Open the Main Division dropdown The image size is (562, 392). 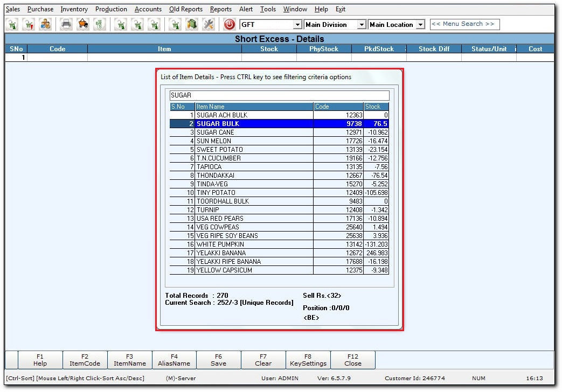point(362,25)
